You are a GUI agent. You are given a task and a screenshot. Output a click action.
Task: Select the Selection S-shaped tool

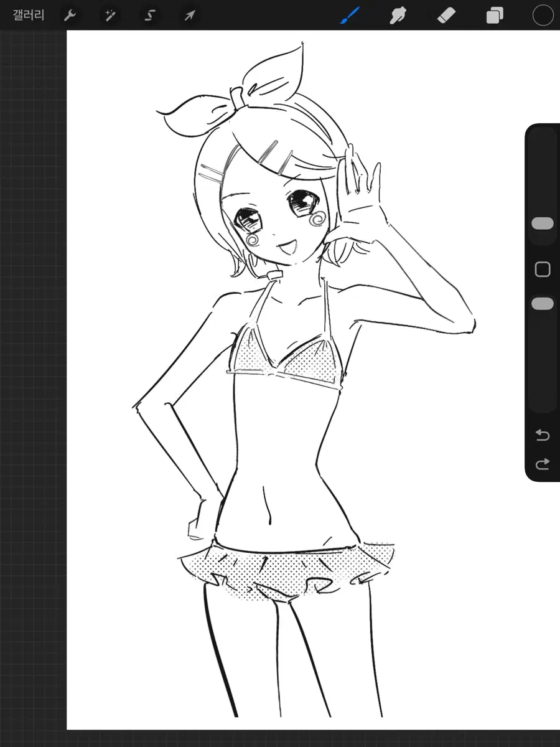[149, 16]
